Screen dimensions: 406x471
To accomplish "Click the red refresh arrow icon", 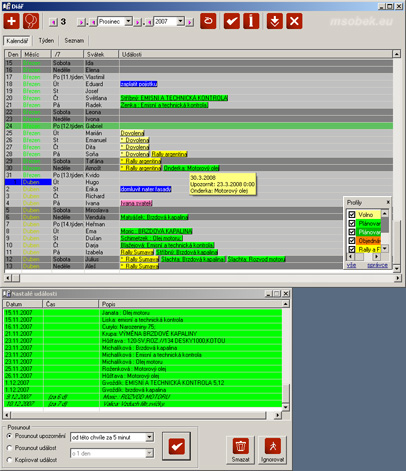I will click(x=208, y=21).
